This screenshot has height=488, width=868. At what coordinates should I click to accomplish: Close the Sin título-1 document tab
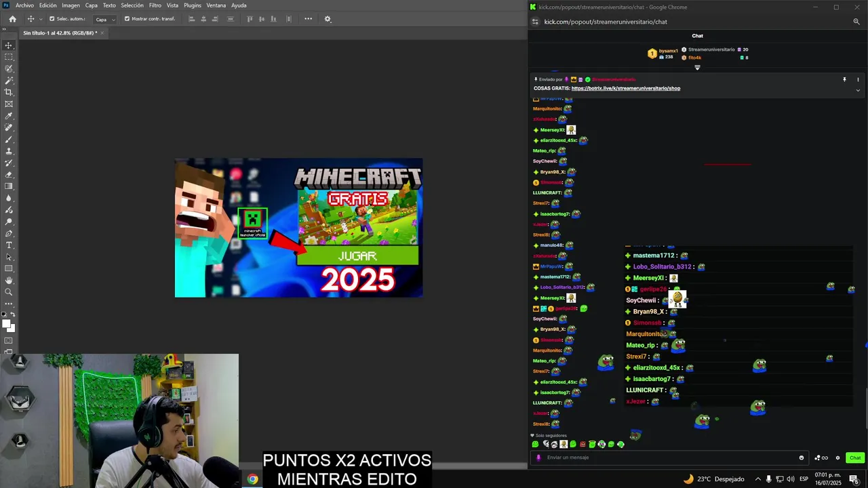point(102,33)
